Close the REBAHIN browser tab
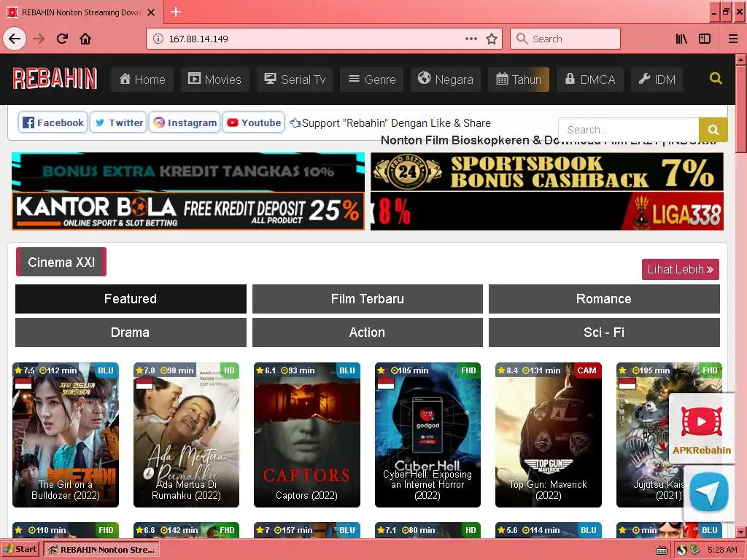Viewport: 747px width, 560px height. (x=151, y=12)
